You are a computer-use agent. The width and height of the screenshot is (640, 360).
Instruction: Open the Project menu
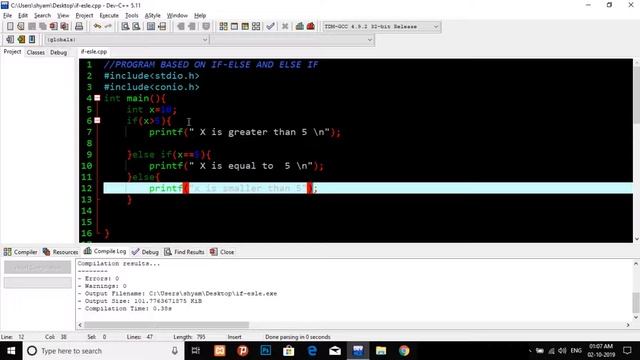pyautogui.click(x=84, y=16)
